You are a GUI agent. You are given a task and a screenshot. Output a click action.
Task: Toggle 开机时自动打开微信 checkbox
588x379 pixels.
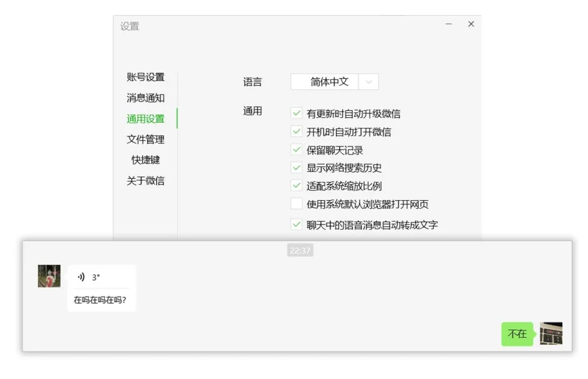[296, 131]
